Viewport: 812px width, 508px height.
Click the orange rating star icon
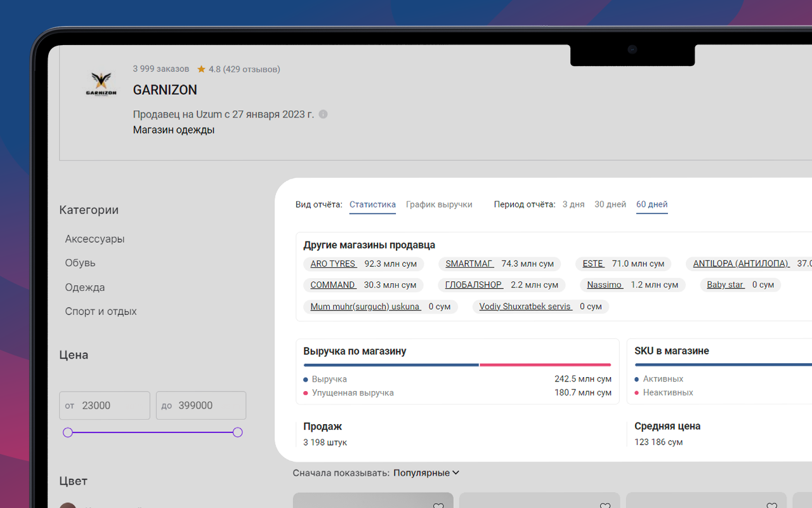tap(201, 69)
